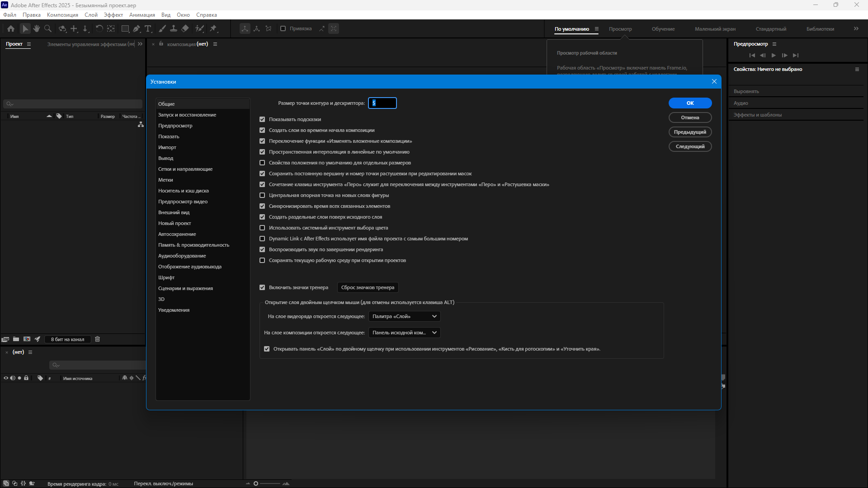The width and height of the screenshot is (868, 488).
Task: Click the label tag icon in timeline header
Action: [x=40, y=378]
